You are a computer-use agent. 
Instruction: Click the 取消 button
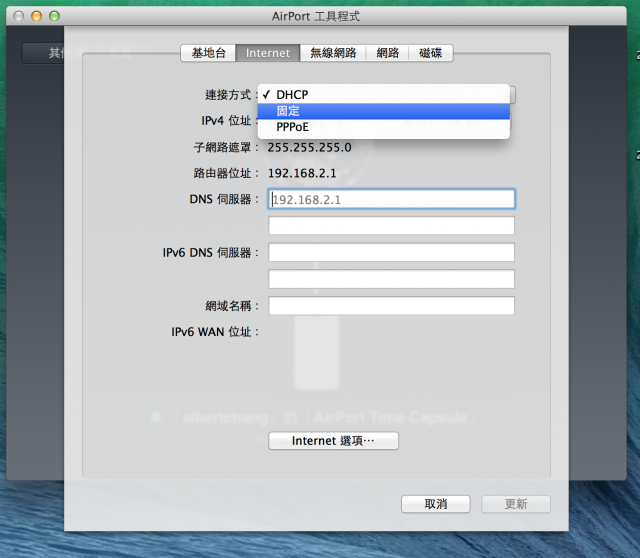[x=436, y=504]
